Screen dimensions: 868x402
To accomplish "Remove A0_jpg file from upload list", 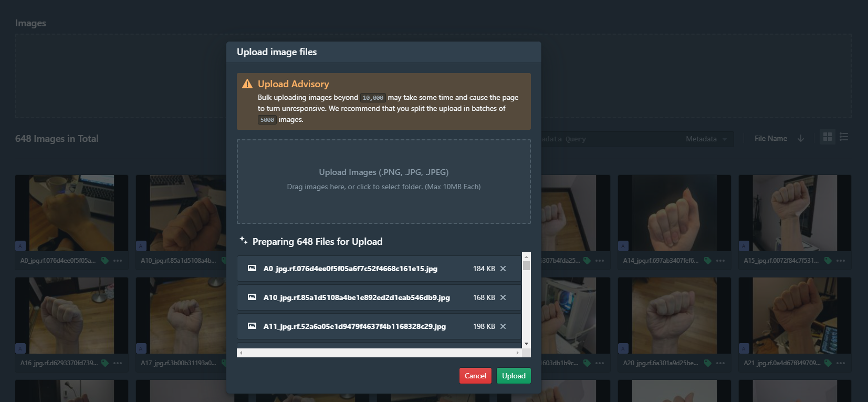I will tap(503, 269).
